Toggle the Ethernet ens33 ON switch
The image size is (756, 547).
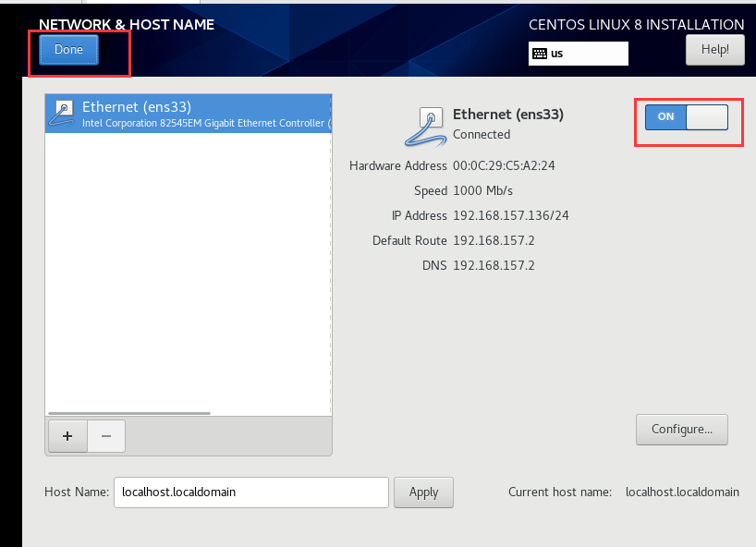tap(687, 117)
